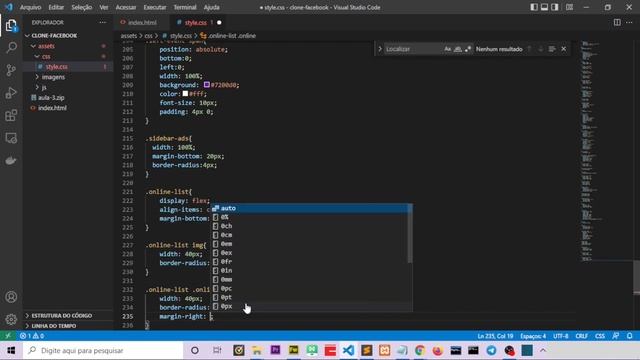Screen dimensions: 640x360
Task: Choose 0em suggestion in autocomplete list
Action: point(309,244)
